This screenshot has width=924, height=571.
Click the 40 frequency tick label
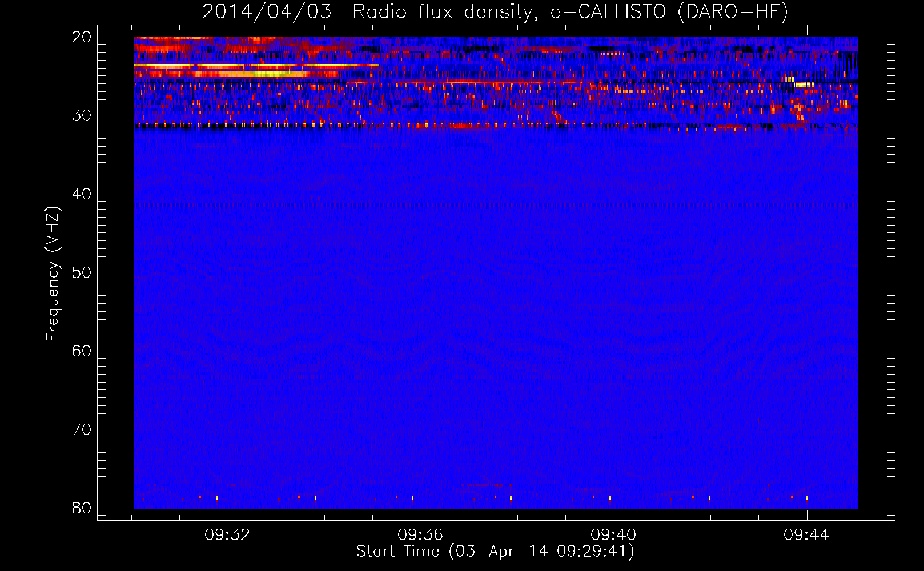click(x=82, y=194)
